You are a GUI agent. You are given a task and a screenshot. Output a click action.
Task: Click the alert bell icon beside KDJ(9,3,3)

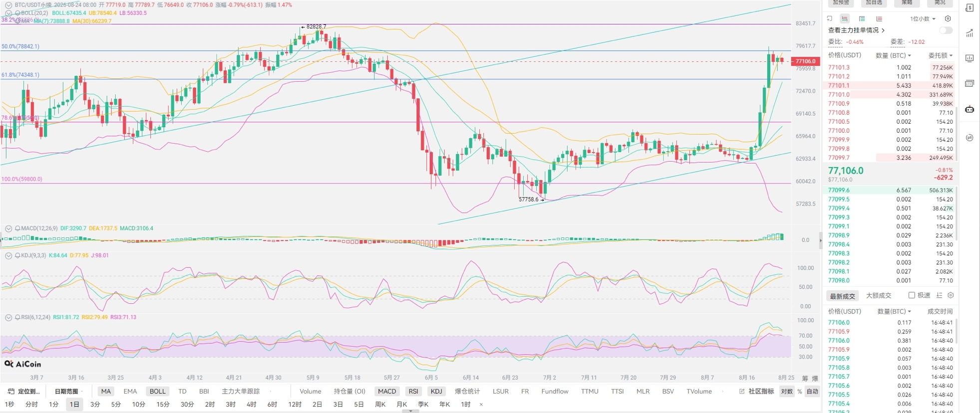(x=17, y=255)
